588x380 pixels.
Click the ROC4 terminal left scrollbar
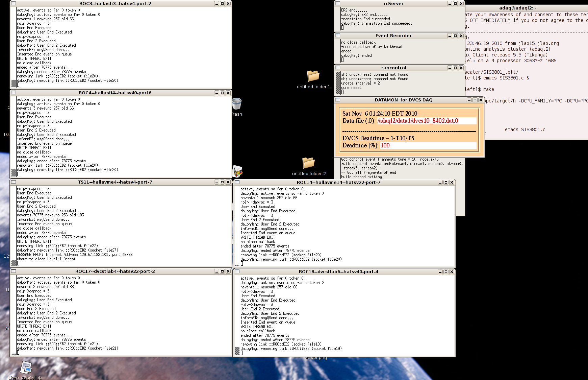click(14, 137)
